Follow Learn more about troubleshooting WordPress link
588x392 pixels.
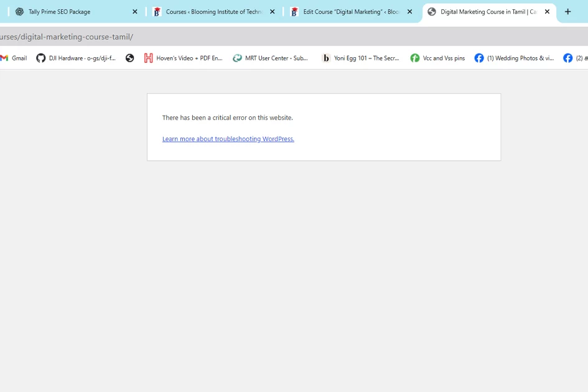click(x=228, y=139)
